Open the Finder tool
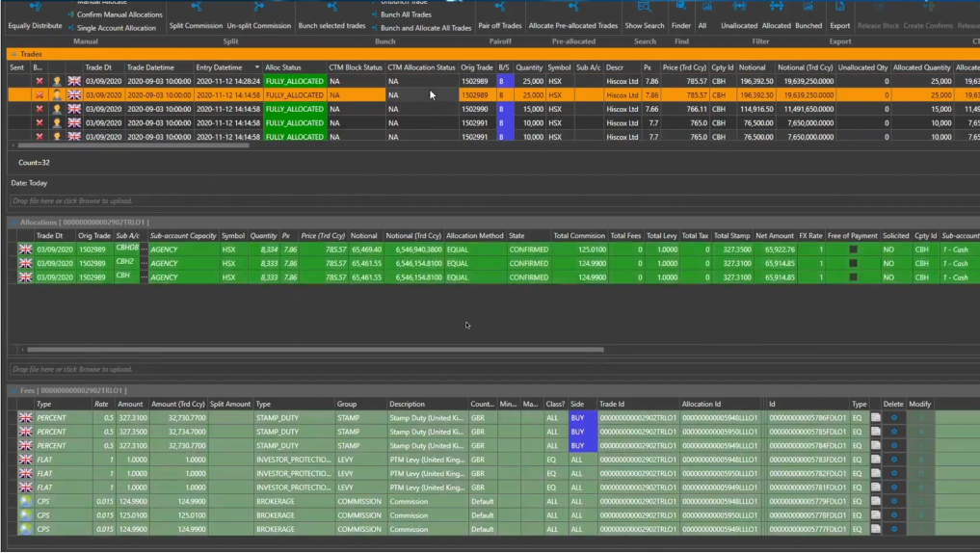This screenshot has width=980, height=553. [680, 15]
